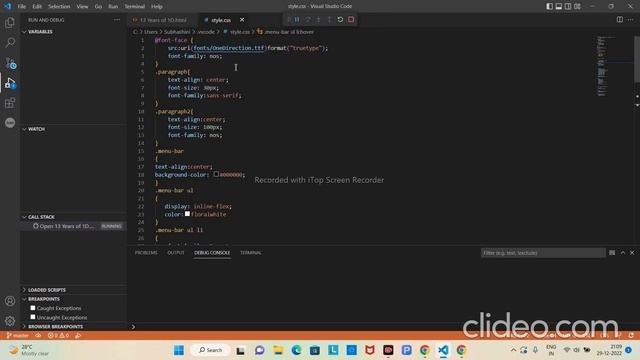Click the master branch status bar item
Screen dimensions: 640x360
pyautogui.click(x=18, y=336)
